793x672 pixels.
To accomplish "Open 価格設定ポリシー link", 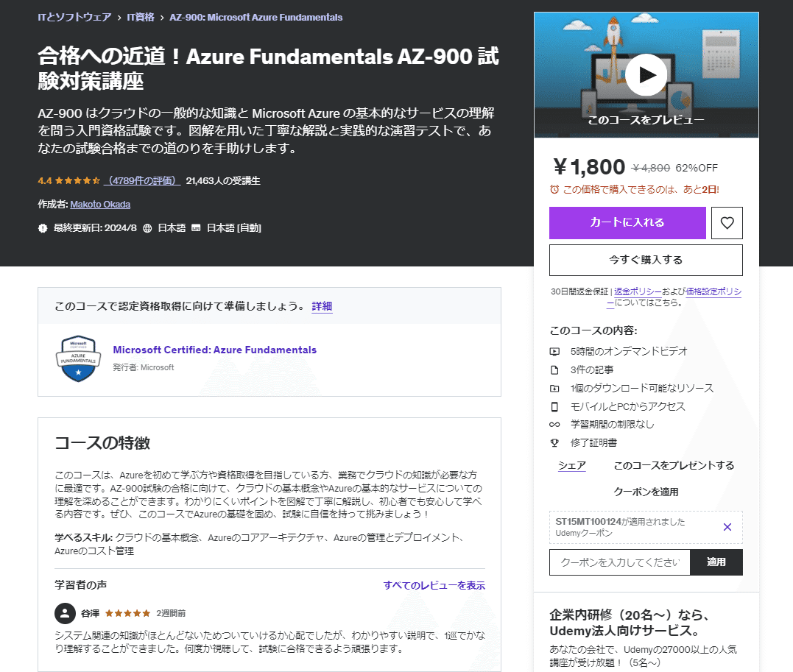I will click(x=713, y=291).
